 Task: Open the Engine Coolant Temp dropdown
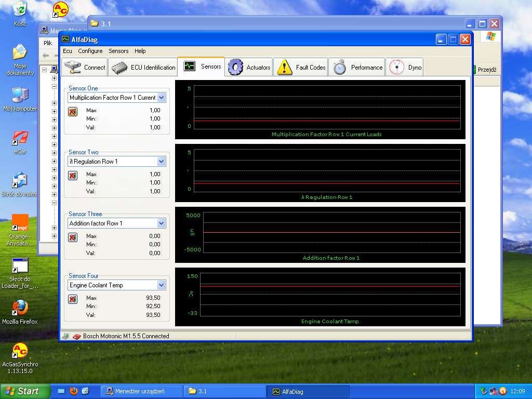[x=161, y=285]
